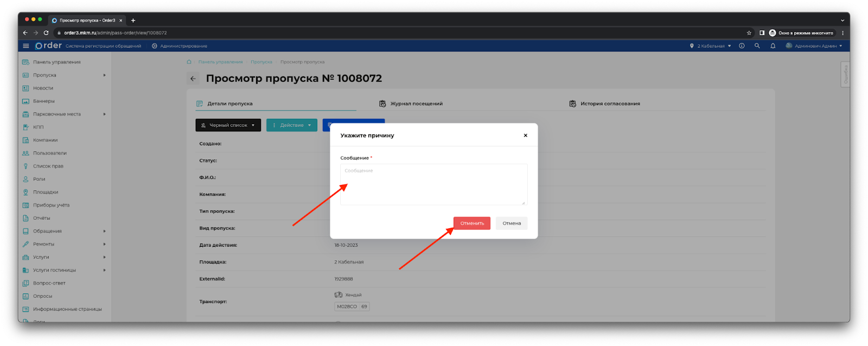Image resolution: width=868 pixels, height=346 pixels.
Task: Expand Парковочные места sidebar submenu
Action: coord(104,114)
